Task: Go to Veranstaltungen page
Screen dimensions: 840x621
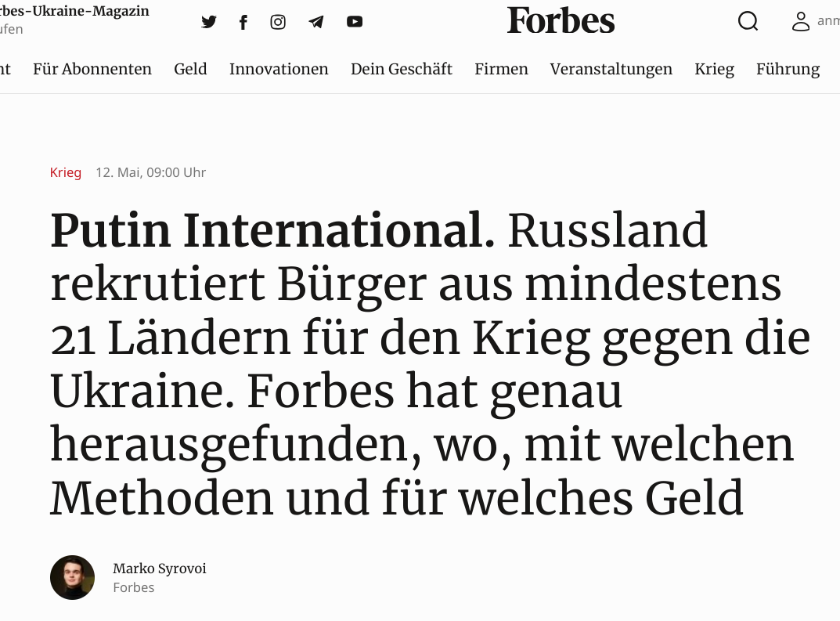Action: pyautogui.click(x=611, y=69)
